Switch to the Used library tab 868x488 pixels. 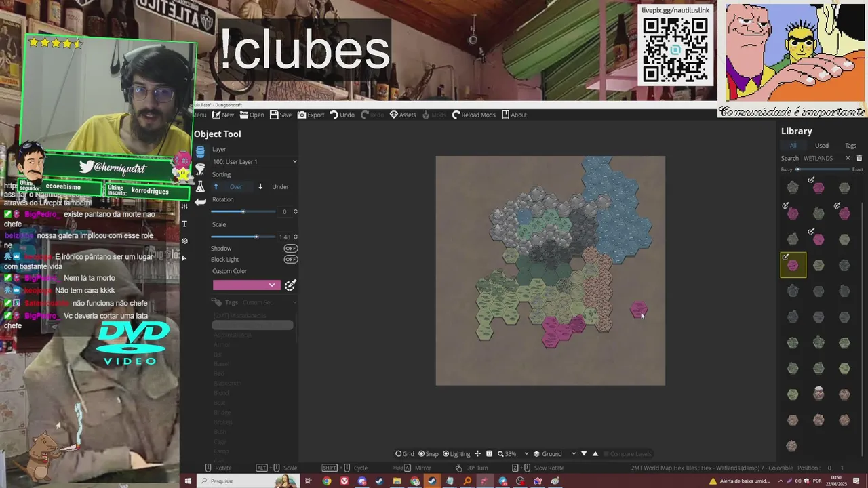point(822,146)
